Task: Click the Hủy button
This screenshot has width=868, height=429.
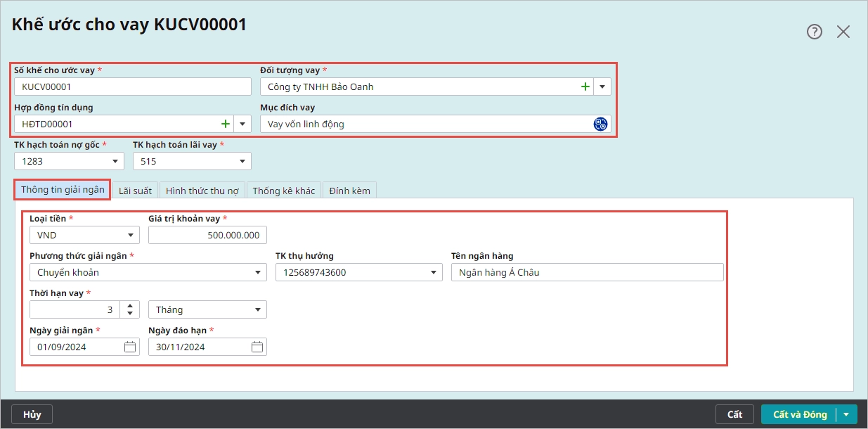Action: point(32,414)
